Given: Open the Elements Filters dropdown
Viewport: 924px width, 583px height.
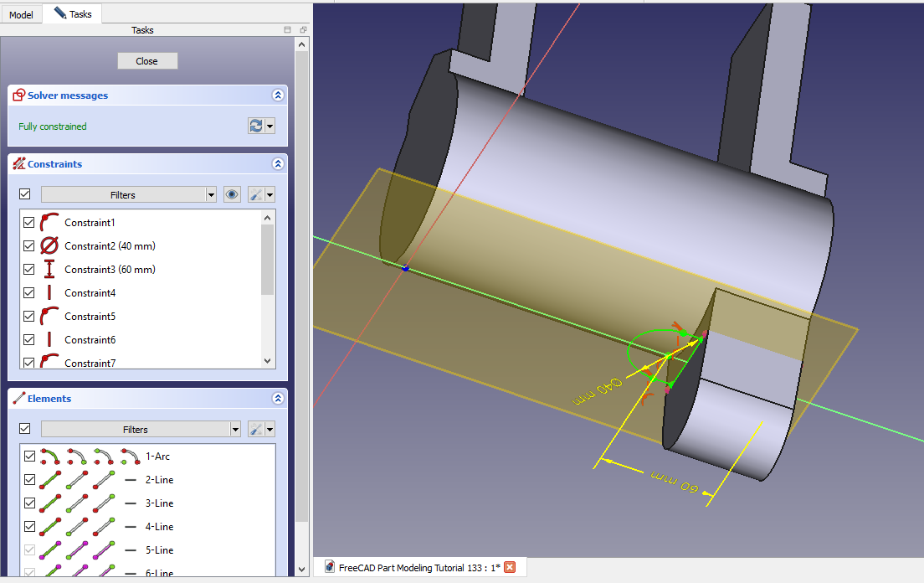Looking at the screenshot, I should [141, 429].
